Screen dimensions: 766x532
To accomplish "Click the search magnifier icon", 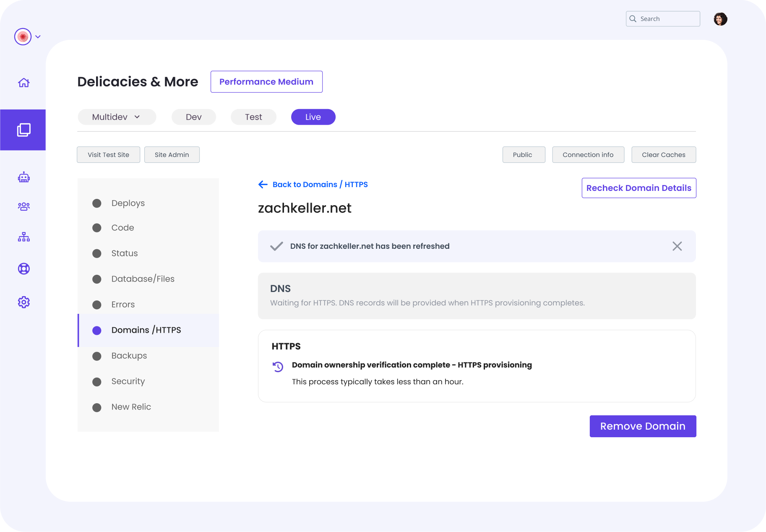I will pos(633,18).
